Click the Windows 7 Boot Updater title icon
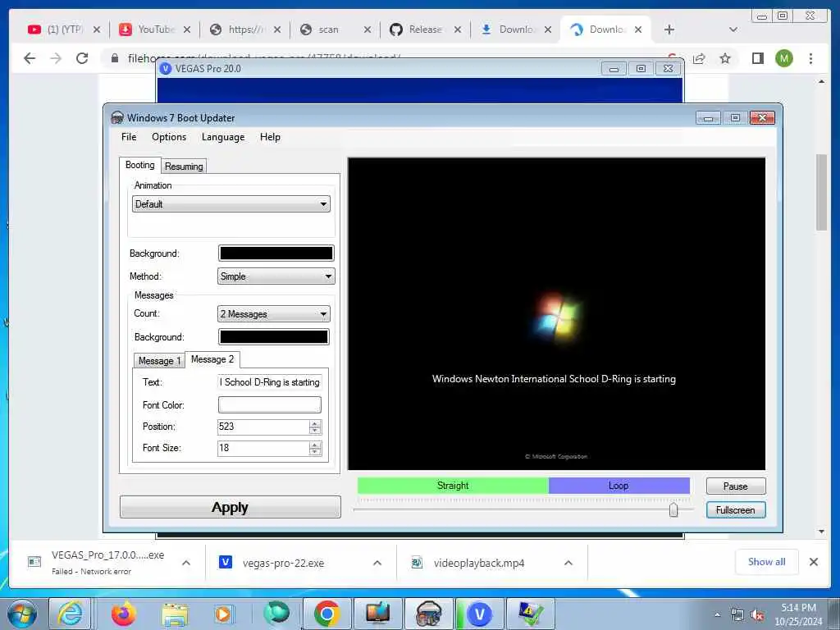The width and height of the screenshot is (840, 630). [116, 118]
